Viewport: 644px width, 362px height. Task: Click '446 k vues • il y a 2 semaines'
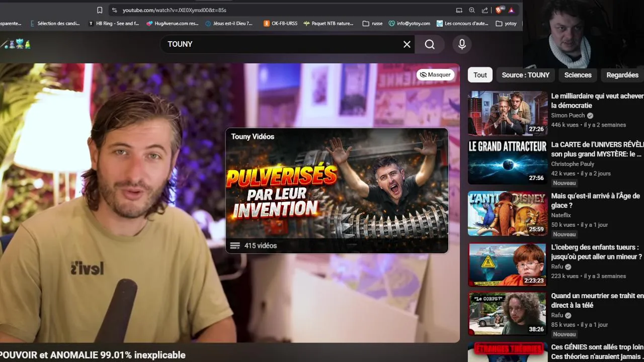point(588,125)
